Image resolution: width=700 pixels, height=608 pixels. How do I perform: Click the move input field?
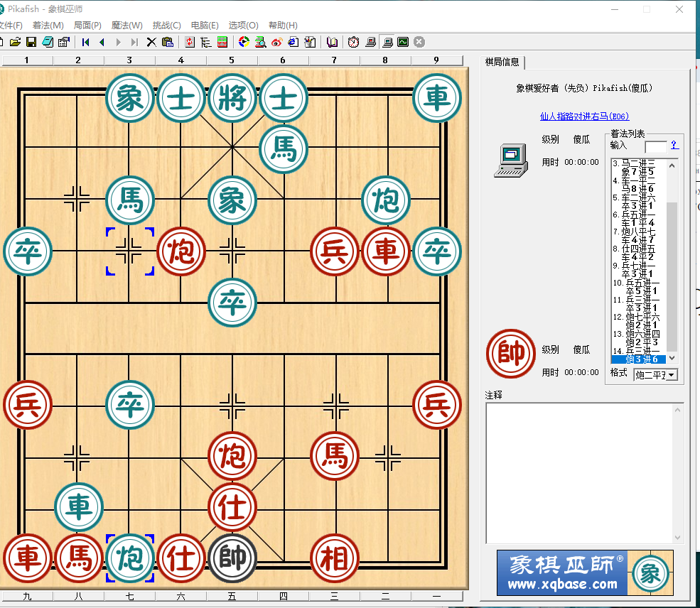click(x=656, y=146)
